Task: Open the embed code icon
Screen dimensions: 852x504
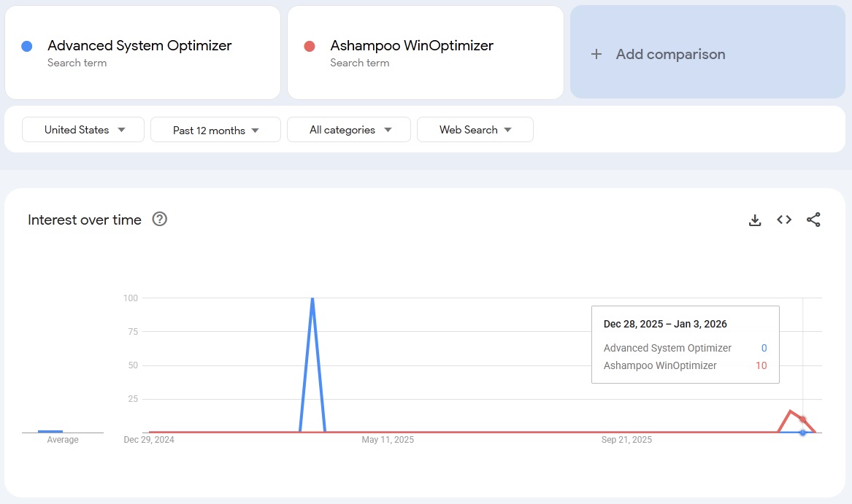Action: tap(784, 220)
